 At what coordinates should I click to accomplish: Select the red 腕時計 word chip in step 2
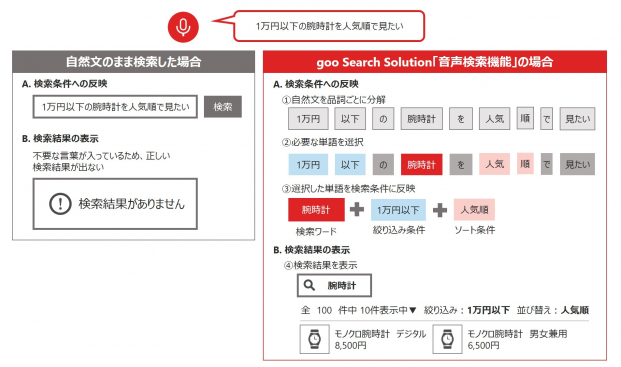point(421,164)
